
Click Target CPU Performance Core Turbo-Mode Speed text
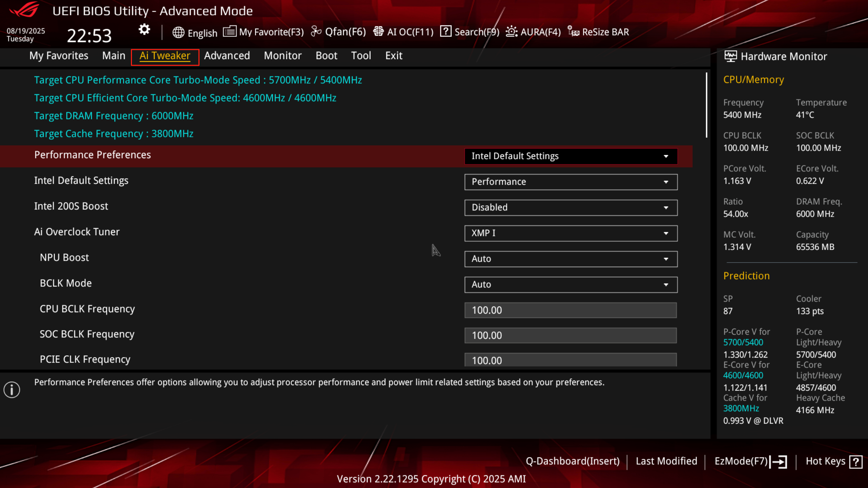[198, 80]
